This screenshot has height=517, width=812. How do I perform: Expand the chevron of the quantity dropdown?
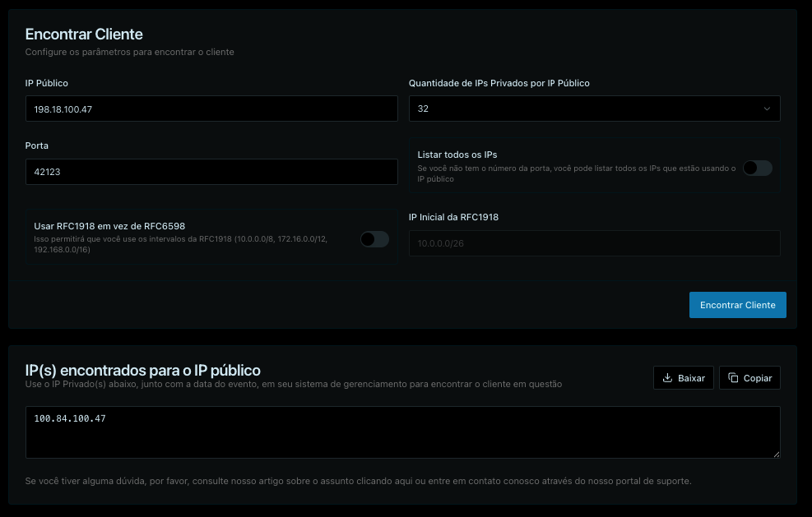767,108
